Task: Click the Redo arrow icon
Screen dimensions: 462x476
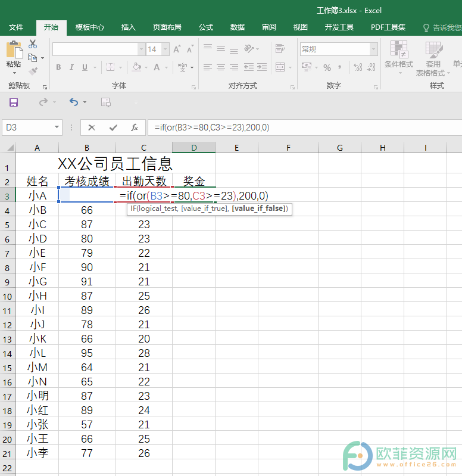Action: click(43, 102)
